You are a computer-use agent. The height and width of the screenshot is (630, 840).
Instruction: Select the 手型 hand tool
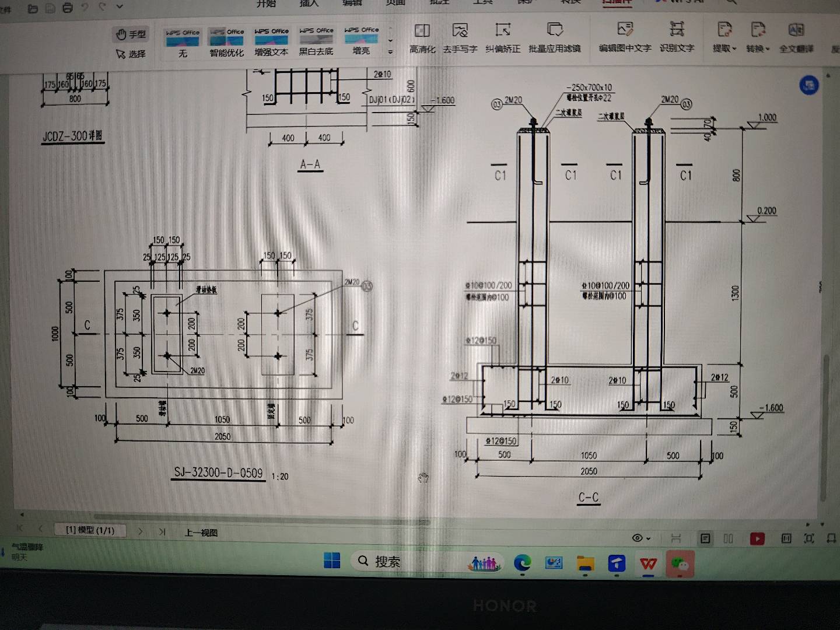click(x=131, y=34)
